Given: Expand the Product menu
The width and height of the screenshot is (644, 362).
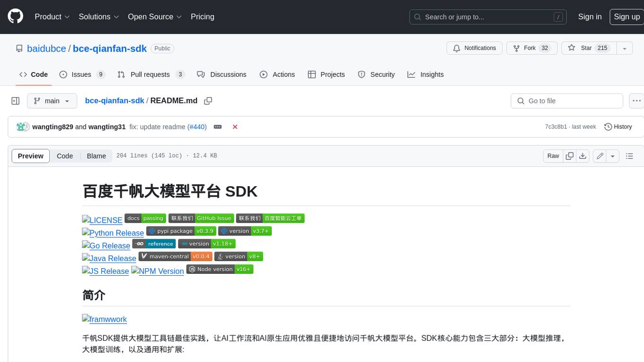Looking at the screenshot, I should click(52, 17).
